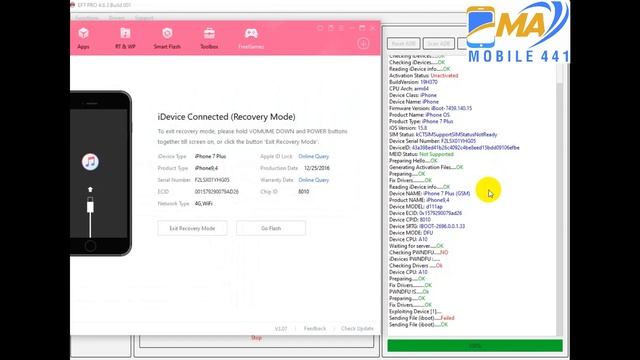Screen dimensions: 640x360
Task: Click the iDevice Connected (Recovery Mode) heading
Action: [x=227, y=117]
